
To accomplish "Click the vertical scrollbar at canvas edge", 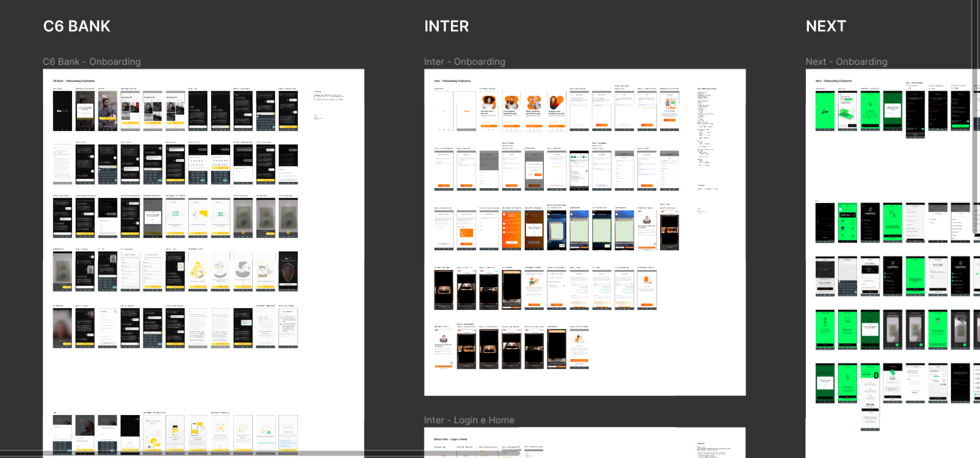I will (x=975, y=117).
